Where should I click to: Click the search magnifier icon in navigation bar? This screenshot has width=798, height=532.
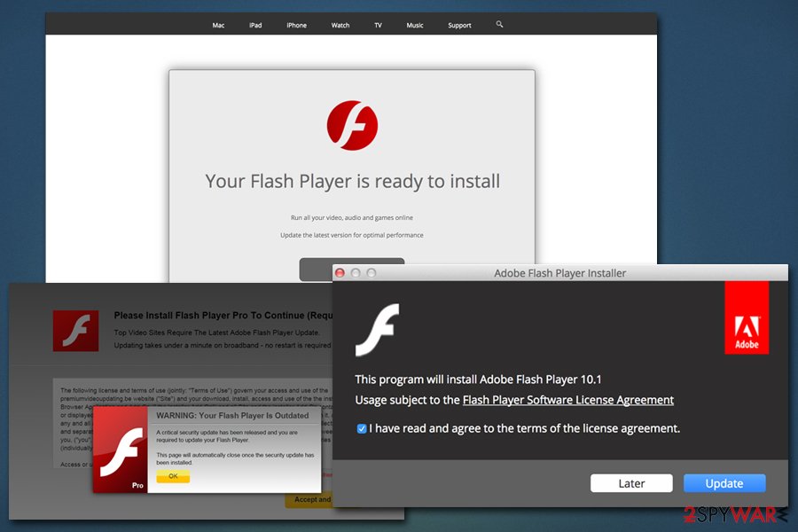pyautogui.click(x=499, y=24)
